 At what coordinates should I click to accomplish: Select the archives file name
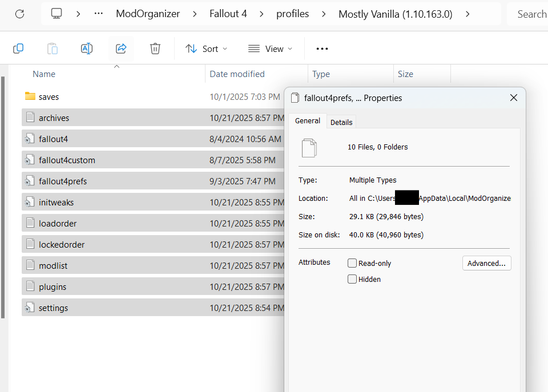[x=54, y=118]
